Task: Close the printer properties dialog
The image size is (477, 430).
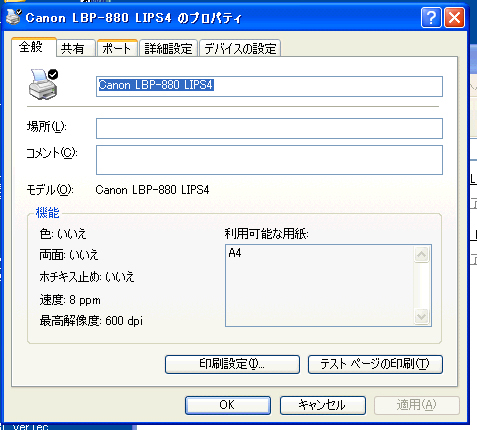Action: 454,17
